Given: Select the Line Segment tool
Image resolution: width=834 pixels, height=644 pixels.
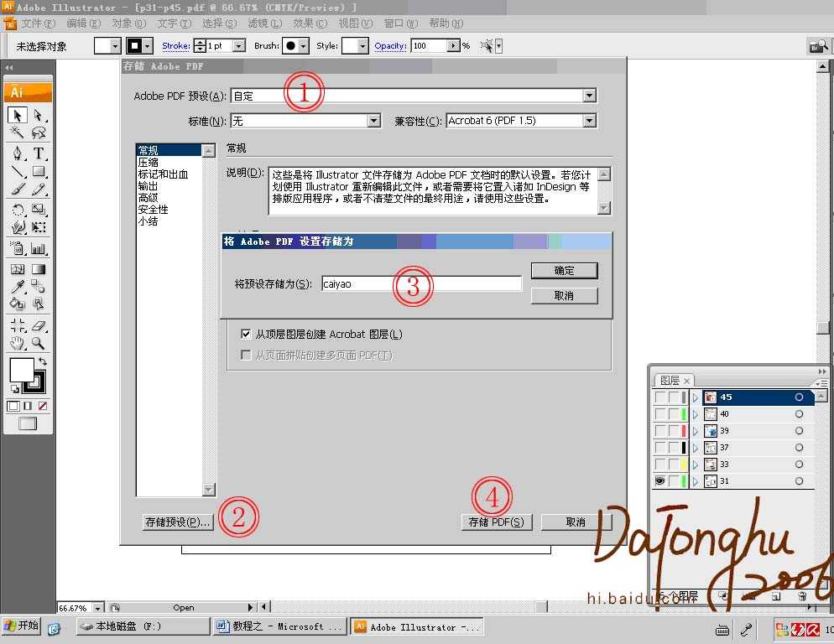Looking at the screenshot, I should pyautogui.click(x=18, y=172).
